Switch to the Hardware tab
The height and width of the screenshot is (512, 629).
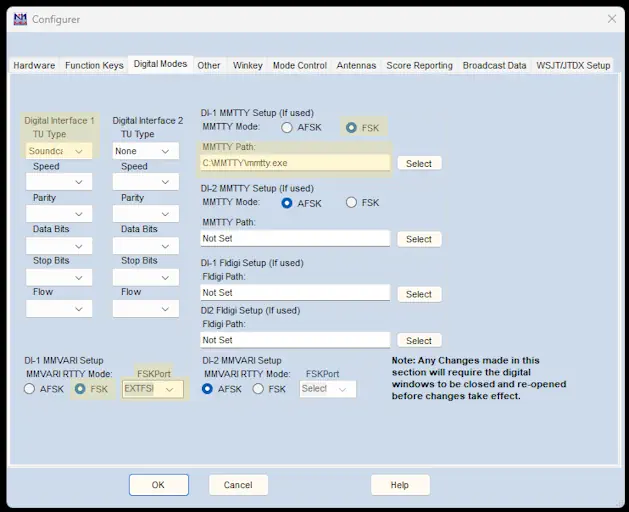(x=34, y=65)
